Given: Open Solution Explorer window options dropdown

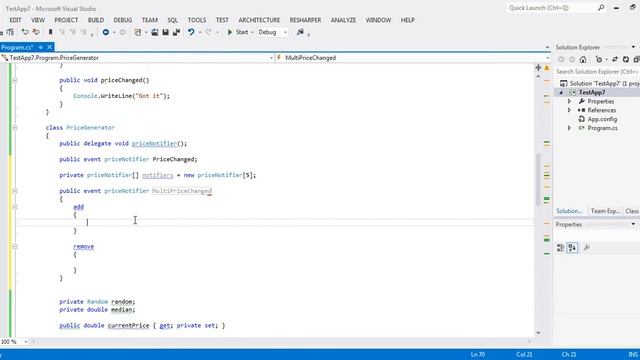Looking at the screenshot, I should click(x=633, y=47).
